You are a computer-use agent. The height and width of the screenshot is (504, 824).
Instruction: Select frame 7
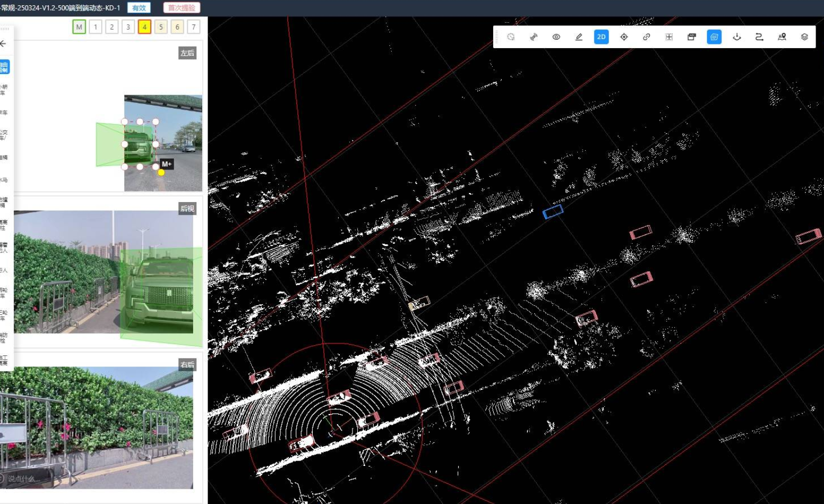tap(194, 27)
